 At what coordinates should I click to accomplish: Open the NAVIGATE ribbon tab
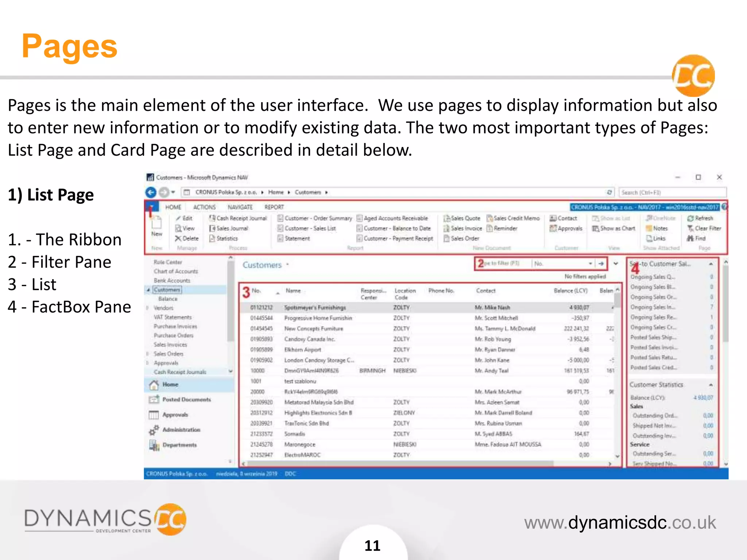tap(240, 207)
